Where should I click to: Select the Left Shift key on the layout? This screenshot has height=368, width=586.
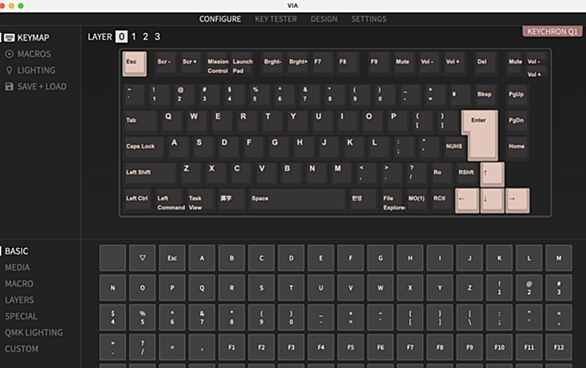pos(149,173)
